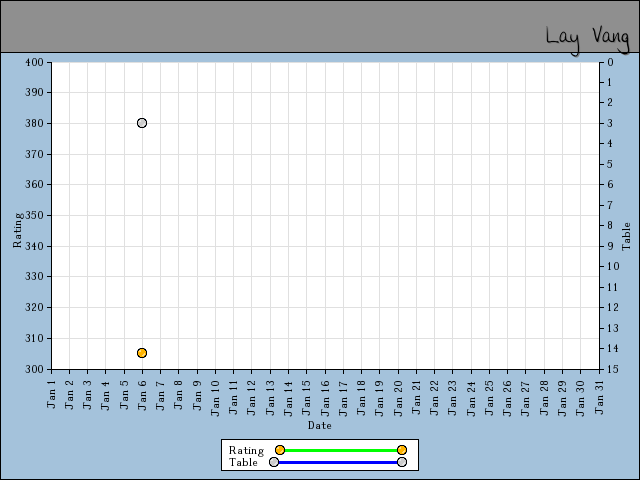Click the Jan 1 date label

pos(51,394)
